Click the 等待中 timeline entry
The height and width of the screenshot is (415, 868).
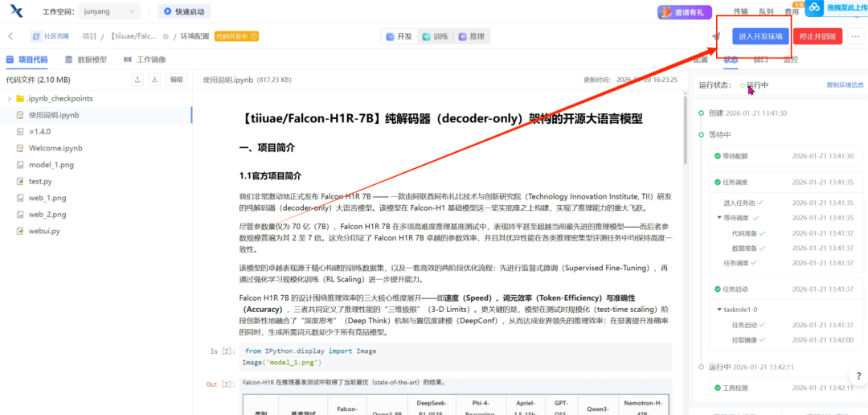coord(719,134)
